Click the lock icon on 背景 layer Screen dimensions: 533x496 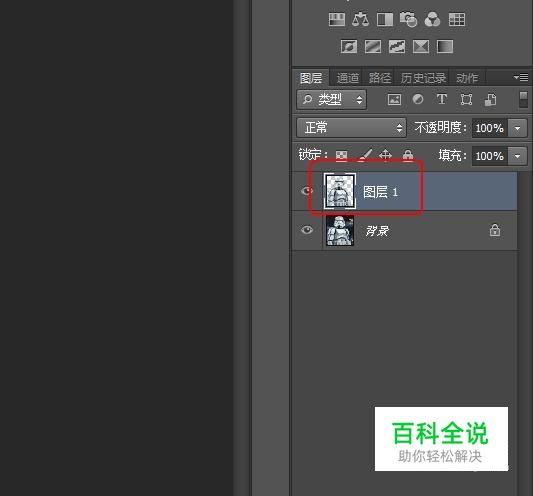tap(495, 230)
